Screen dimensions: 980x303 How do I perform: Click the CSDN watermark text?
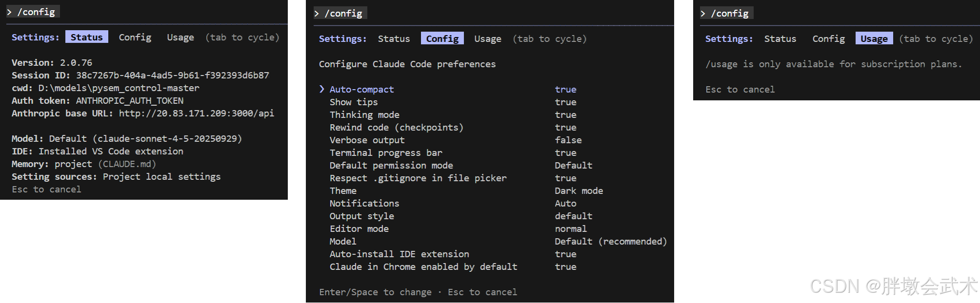click(x=893, y=286)
